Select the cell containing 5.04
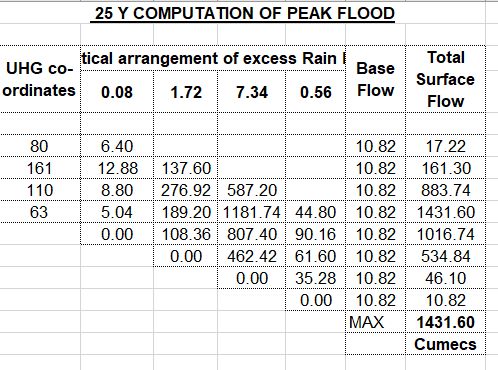The image size is (498, 370). [117, 212]
